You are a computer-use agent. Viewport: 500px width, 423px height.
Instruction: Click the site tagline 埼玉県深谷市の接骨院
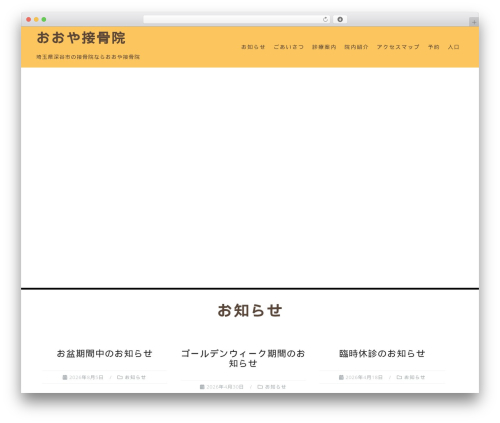(x=88, y=57)
